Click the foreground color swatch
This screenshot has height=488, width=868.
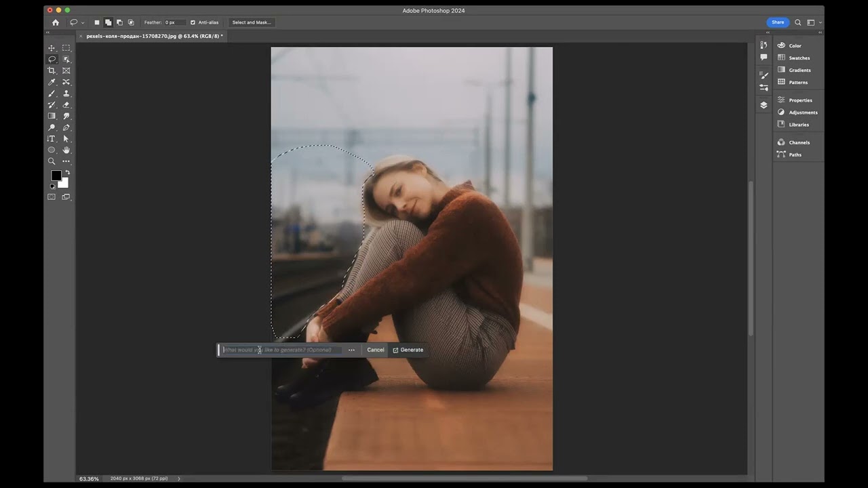click(56, 176)
